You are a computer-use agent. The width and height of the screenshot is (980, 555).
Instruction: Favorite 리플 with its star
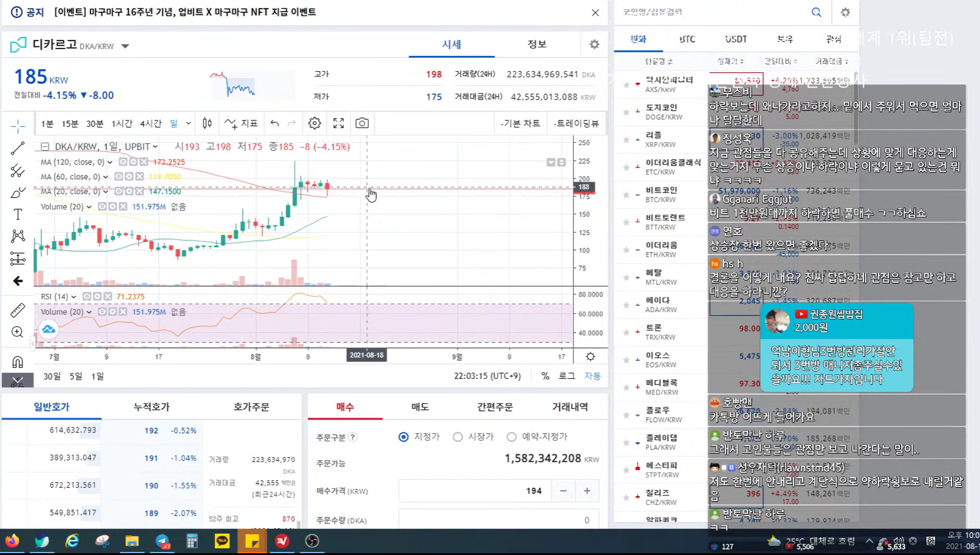tap(626, 140)
